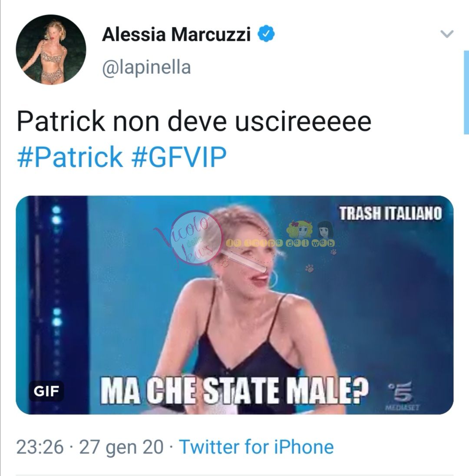This screenshot has height=476, width=469.
Task: Open the #GFVIP hashtag
Action: click(x=179, y=157)
